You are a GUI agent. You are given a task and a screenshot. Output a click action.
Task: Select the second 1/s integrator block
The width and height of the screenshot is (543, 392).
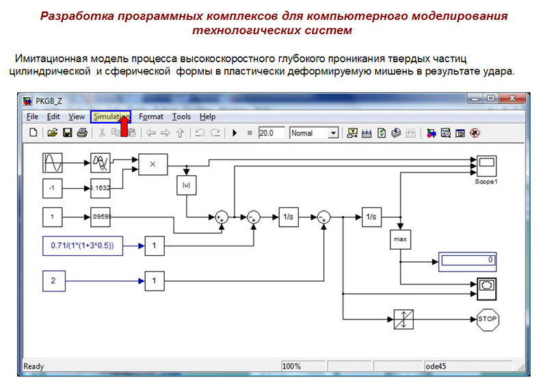point(371,217)
